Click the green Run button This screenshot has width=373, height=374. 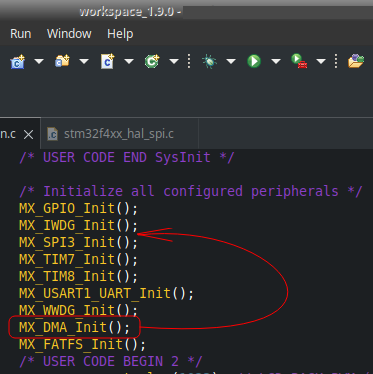(x=254, y=61)
